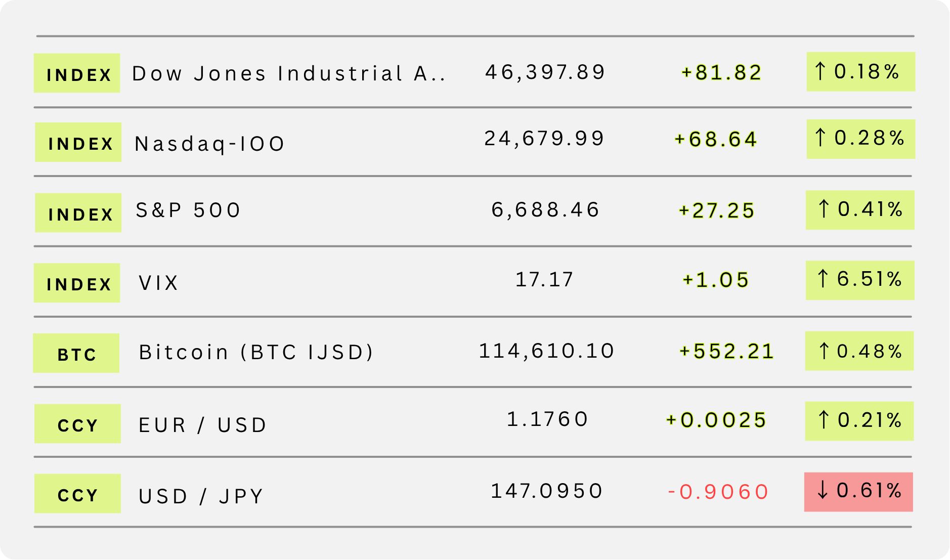Click the red 0.61% down badge
This screenshot has height=560, width=950.
tap(858, 492)
